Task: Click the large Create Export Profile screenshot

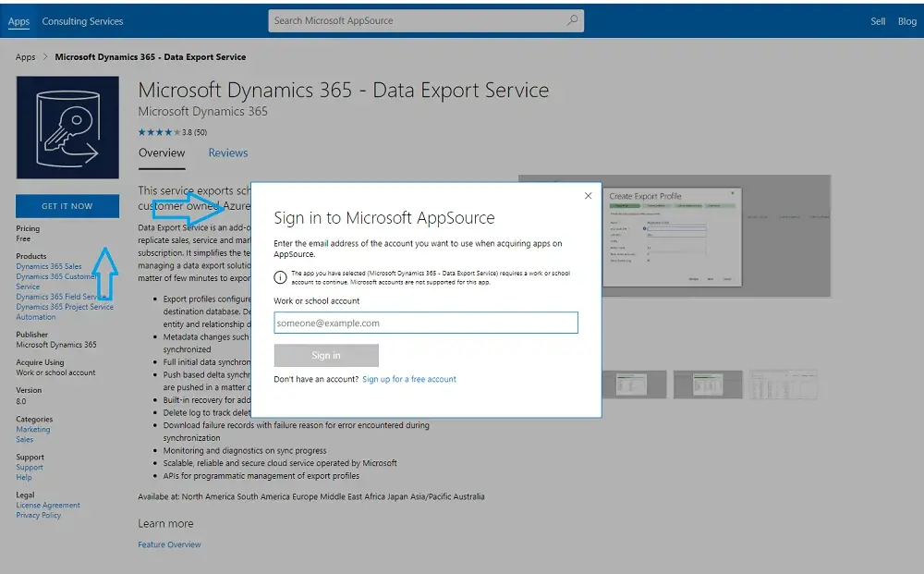Action: point(675,236)
